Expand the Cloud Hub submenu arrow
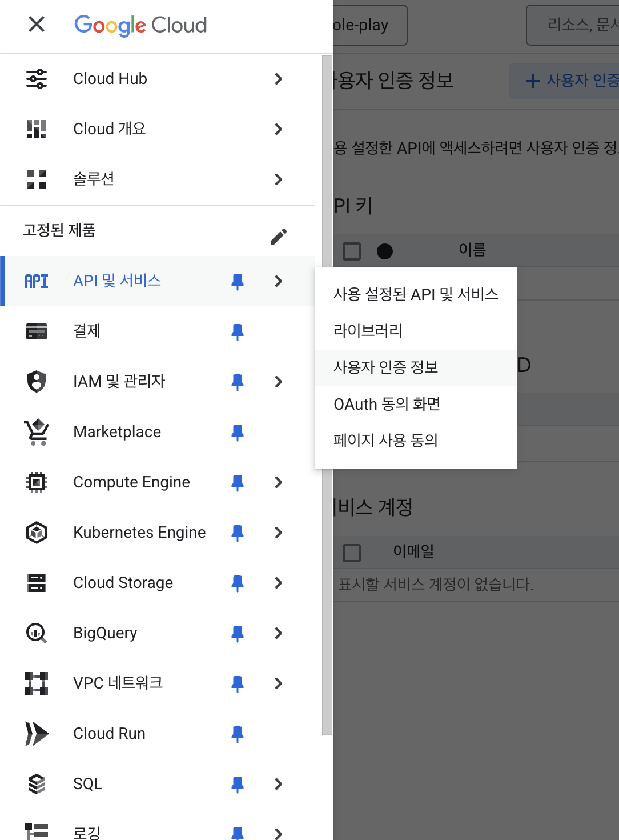 (279, 79)
